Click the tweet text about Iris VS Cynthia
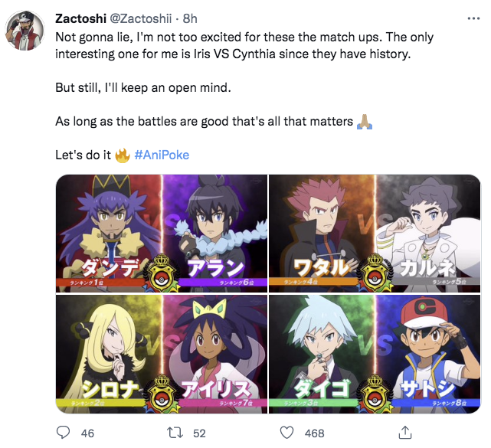The height and width of the screenshot is (448, 491). 244,45
